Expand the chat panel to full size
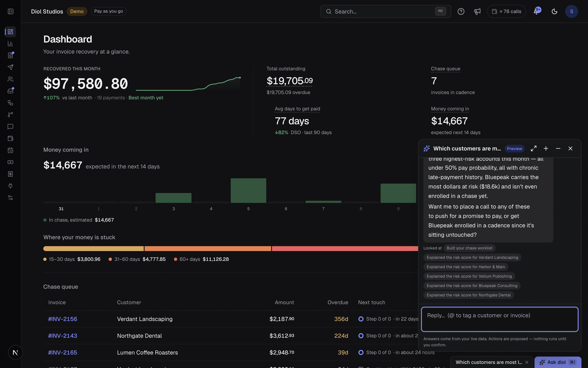 point(533,148)
